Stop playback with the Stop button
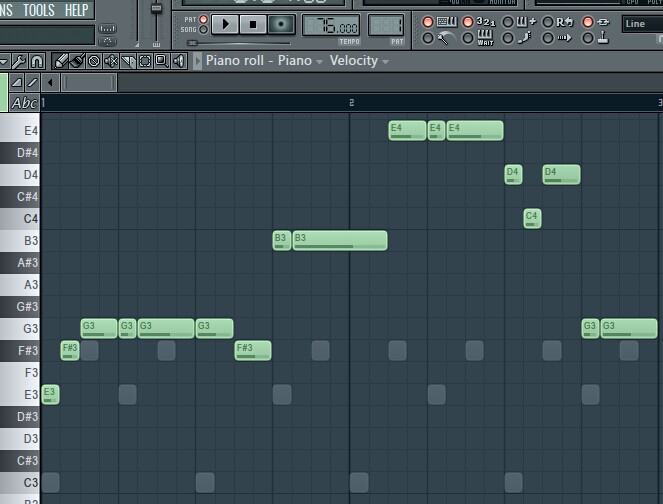 pyautogui.click(x=253, y=25)
